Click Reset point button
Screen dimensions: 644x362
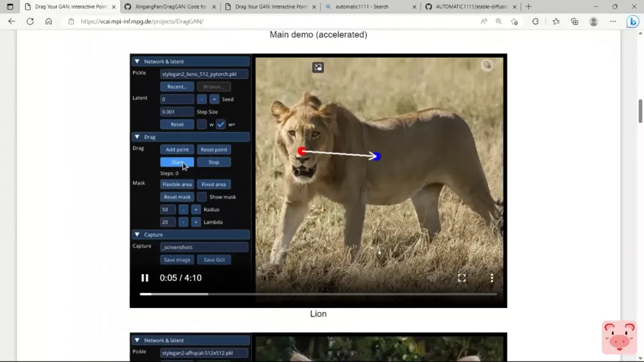pos(214,150)
